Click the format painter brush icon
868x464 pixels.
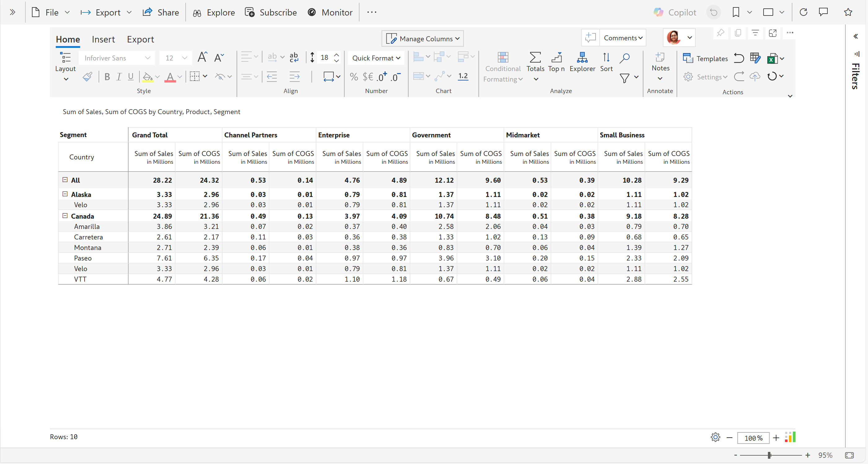click(x=87, y=77)
